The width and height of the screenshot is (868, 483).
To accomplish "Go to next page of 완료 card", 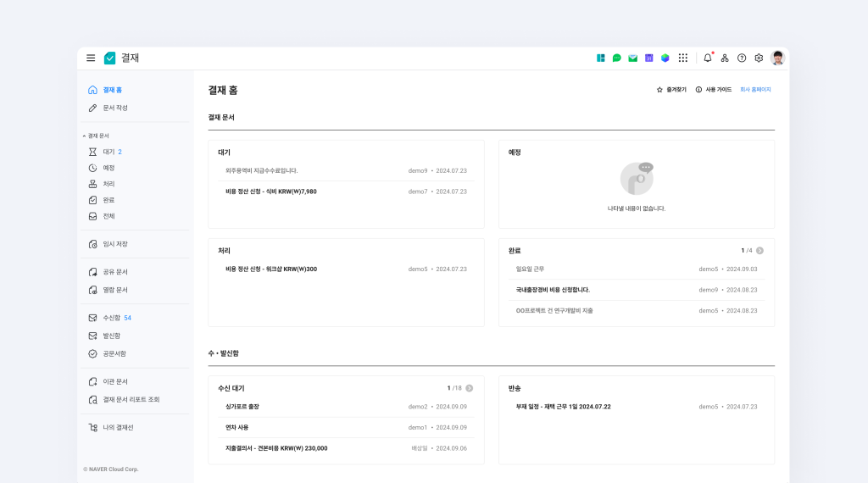I will (760, 251).
